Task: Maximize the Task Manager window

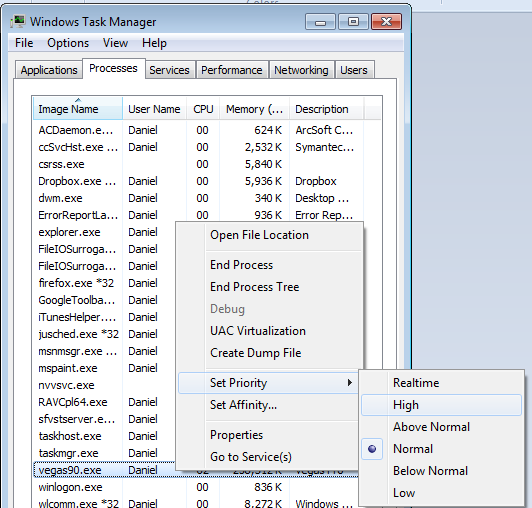Action: pos(353,22)
